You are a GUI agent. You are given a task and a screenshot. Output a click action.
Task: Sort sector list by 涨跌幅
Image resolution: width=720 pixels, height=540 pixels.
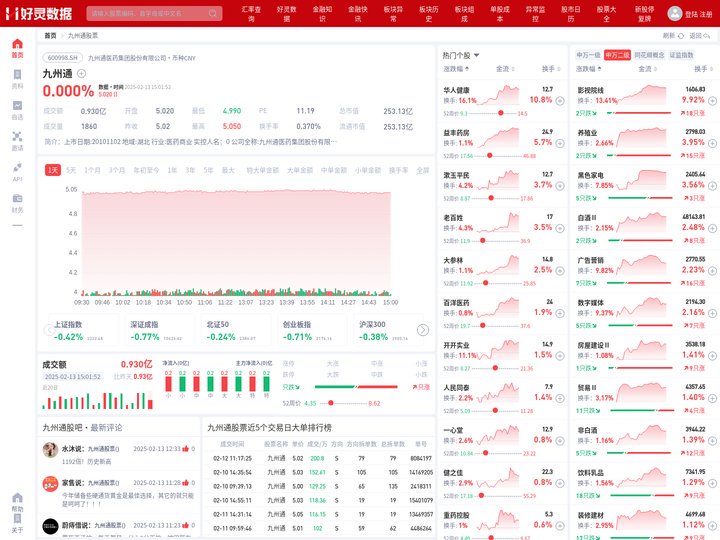pos(589,69)
